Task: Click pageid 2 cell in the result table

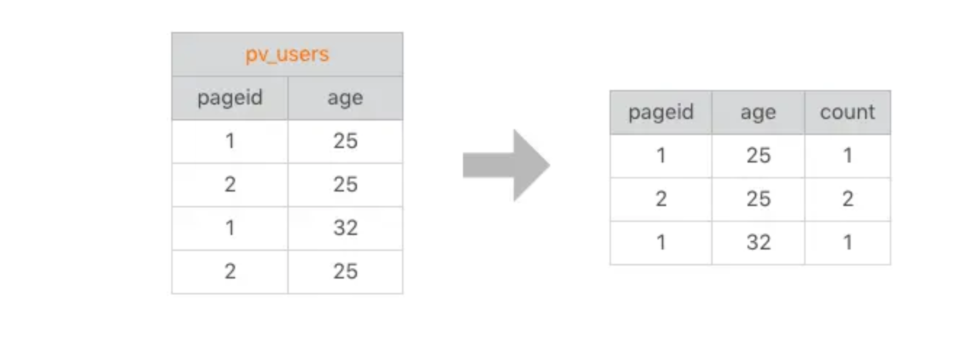Action: click(x=661, y=199)
